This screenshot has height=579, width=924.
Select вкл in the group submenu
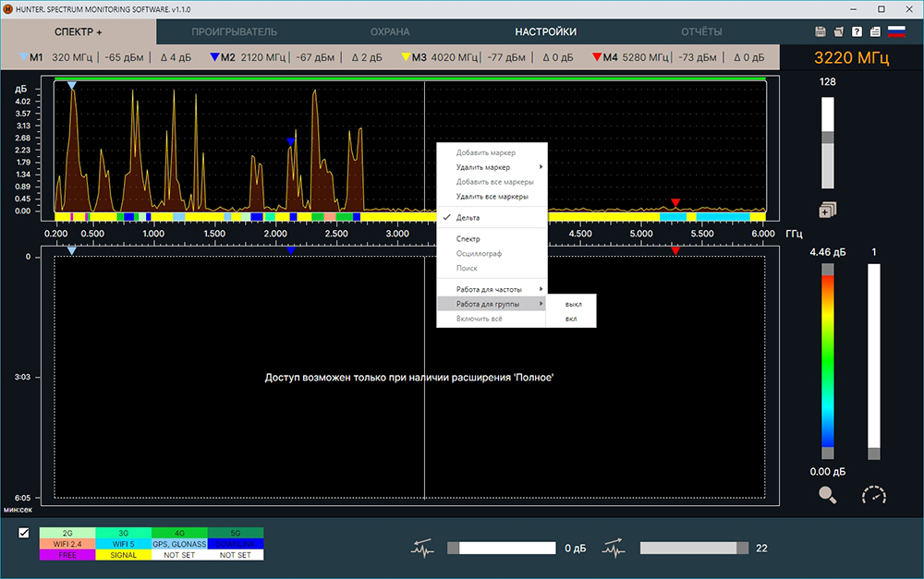[x=571, y=319]
